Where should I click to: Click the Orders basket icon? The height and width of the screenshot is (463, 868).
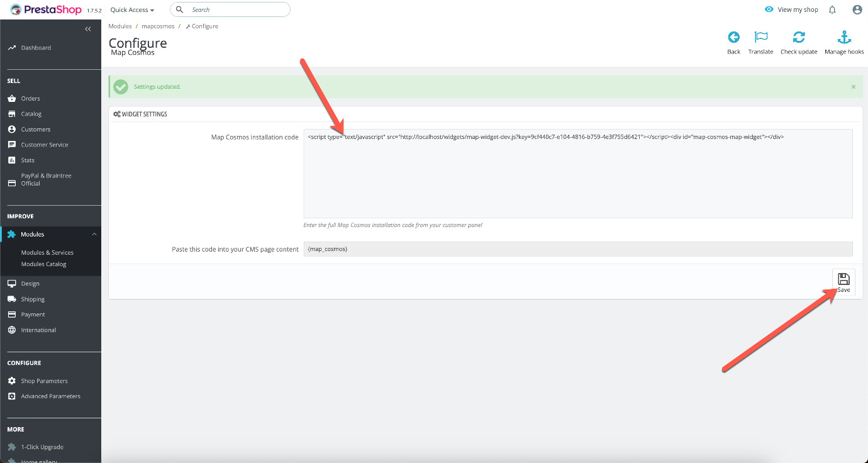pyautogui.click(x=11, y=98)
